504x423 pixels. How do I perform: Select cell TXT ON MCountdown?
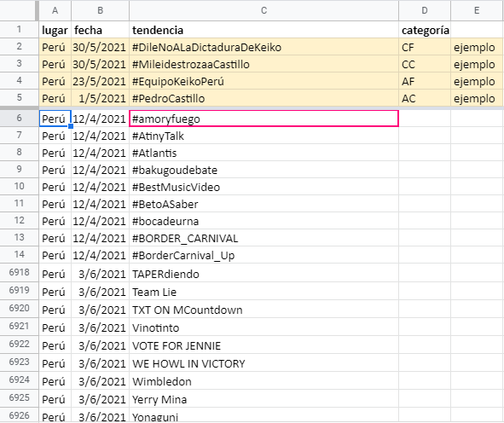(264, 310)
